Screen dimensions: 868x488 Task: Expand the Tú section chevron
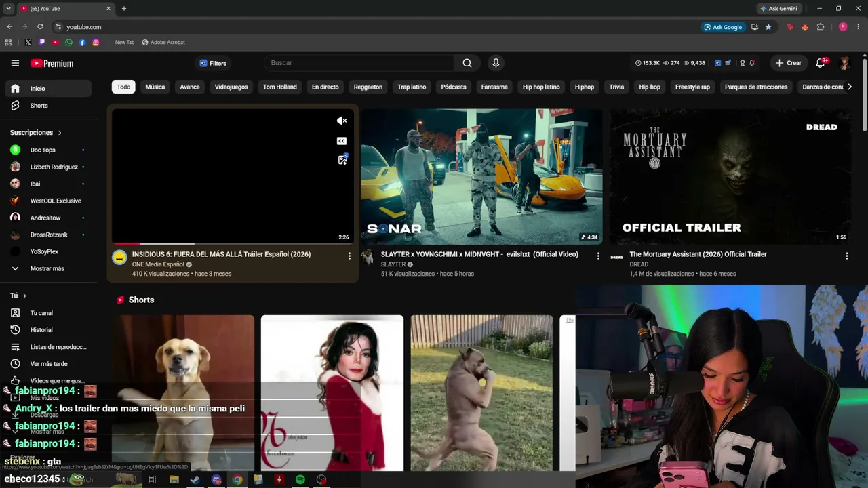pos(24,296)
